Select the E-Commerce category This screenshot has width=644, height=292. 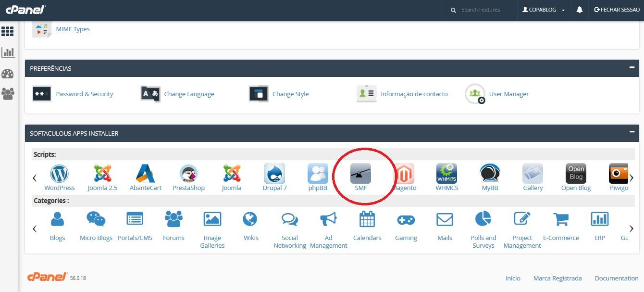pos(561,226)
